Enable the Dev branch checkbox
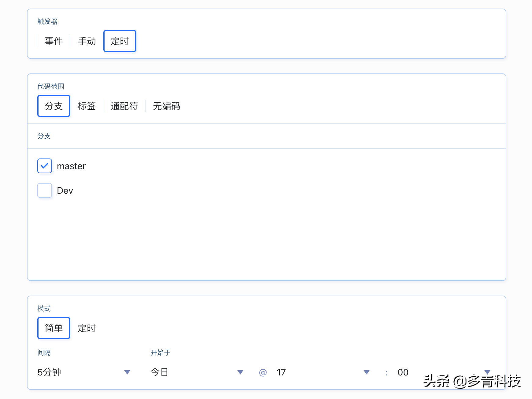The width and height of the screenshot is (532, 399). coord(44,190)
